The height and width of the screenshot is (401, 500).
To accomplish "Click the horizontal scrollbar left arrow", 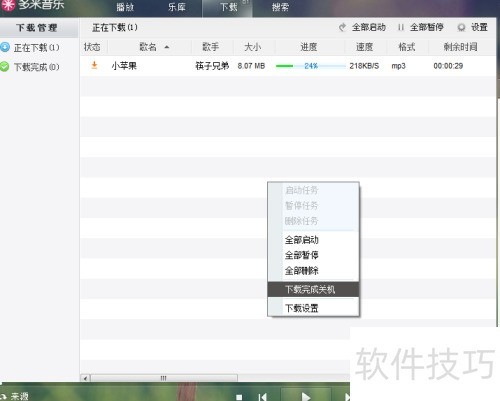I will (x=86, y=378).
